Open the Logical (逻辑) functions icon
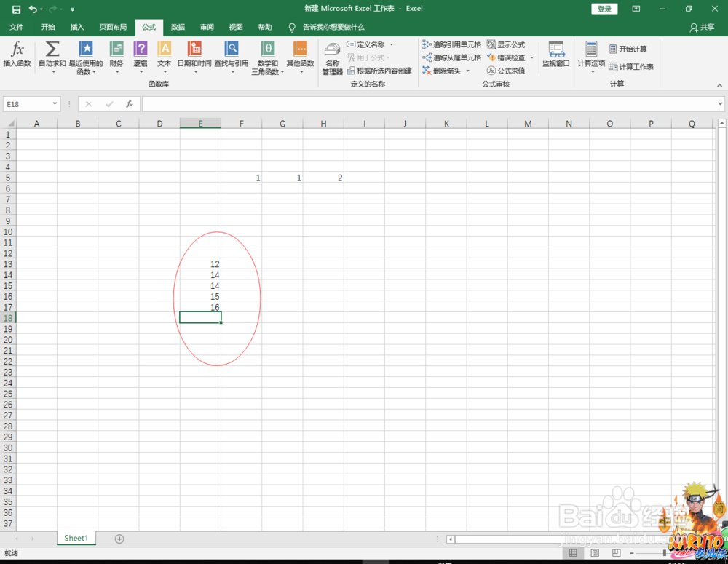 pyautogui.click(x=141, y=49)
